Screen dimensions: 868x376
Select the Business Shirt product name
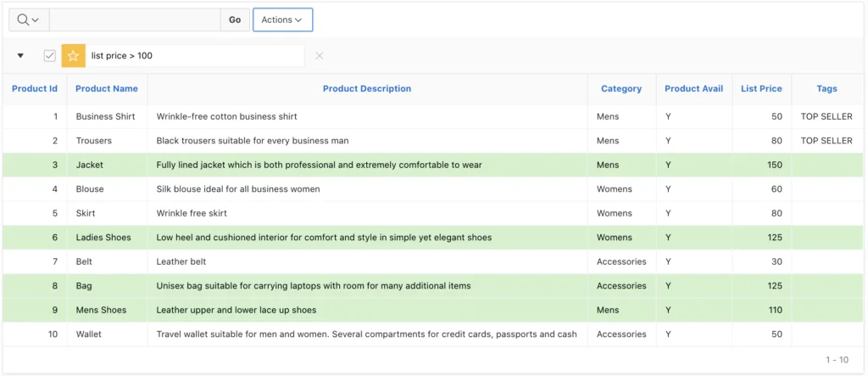point(105,116)
